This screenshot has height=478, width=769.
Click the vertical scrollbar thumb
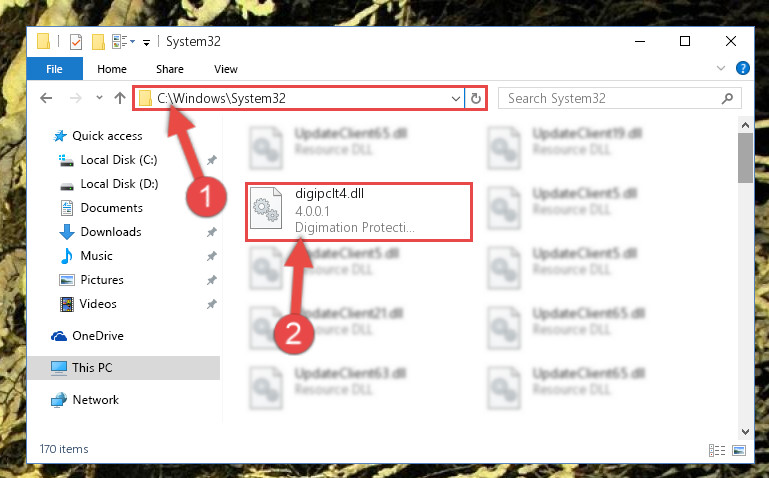pos(745,158)
